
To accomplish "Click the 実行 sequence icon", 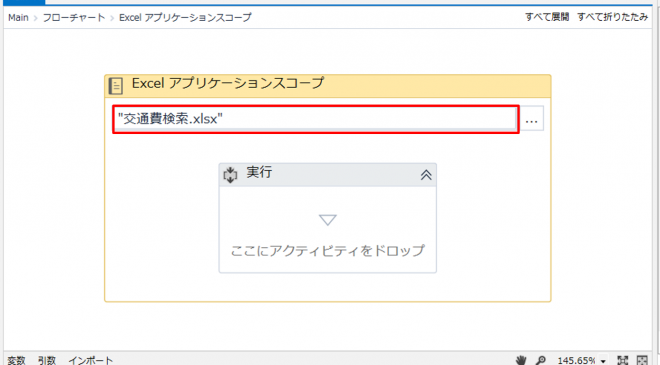I will coord(230,175).
